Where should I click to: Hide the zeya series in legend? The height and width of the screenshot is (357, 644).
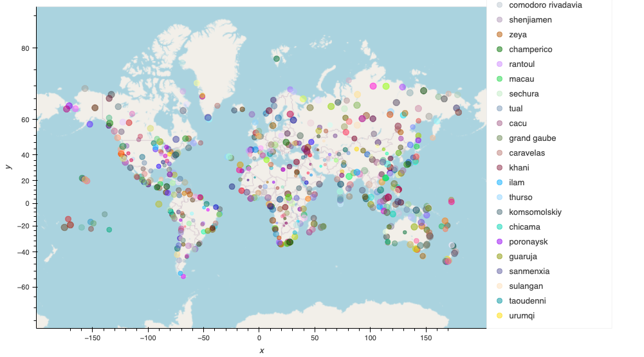(511, 35)
